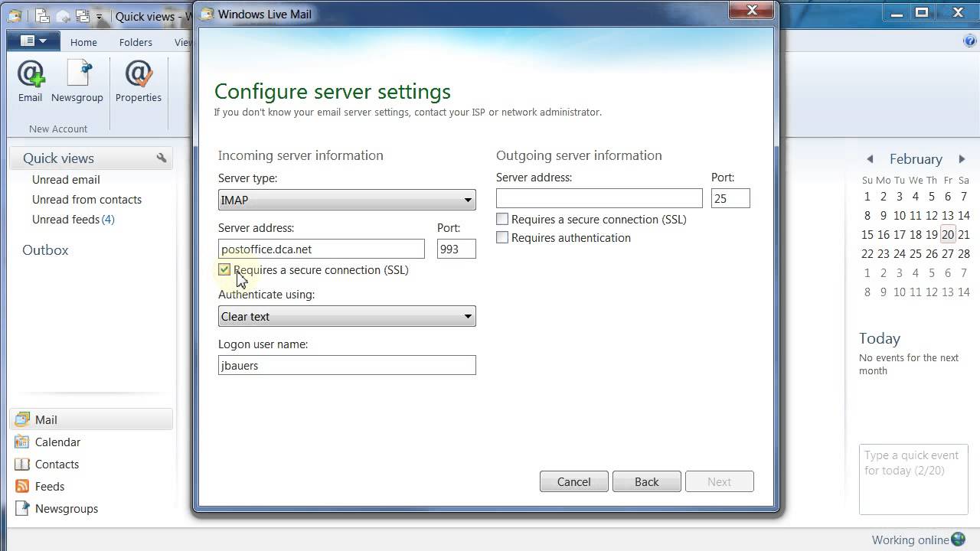
Task: Click the Working online globe icon
Action: tap(959, 540)
